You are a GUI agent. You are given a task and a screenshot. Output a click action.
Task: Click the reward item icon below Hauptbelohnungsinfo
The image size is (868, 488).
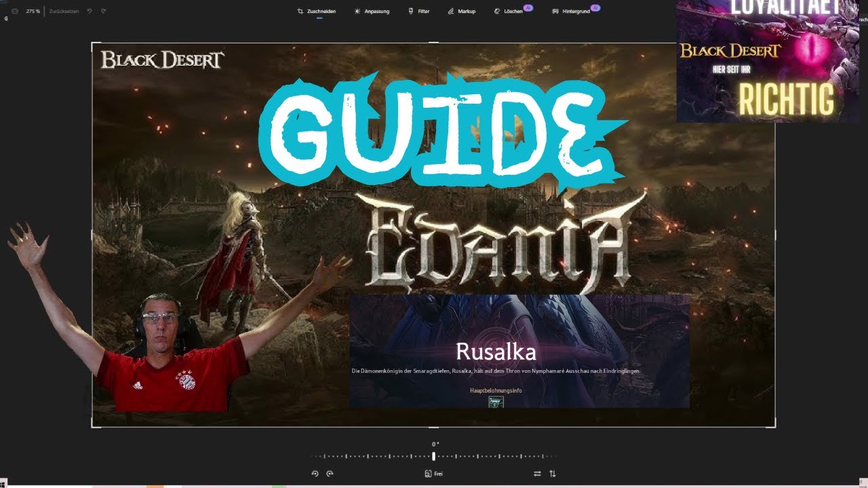tap(496, 402)
